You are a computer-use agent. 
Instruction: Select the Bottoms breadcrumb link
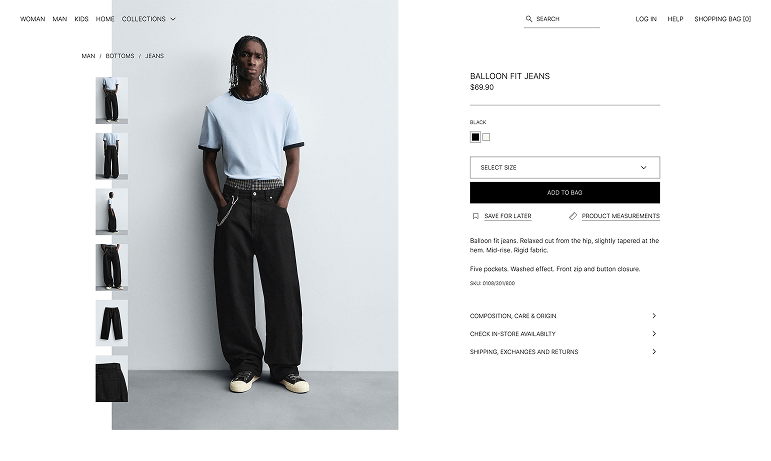(x=119, y=56)
